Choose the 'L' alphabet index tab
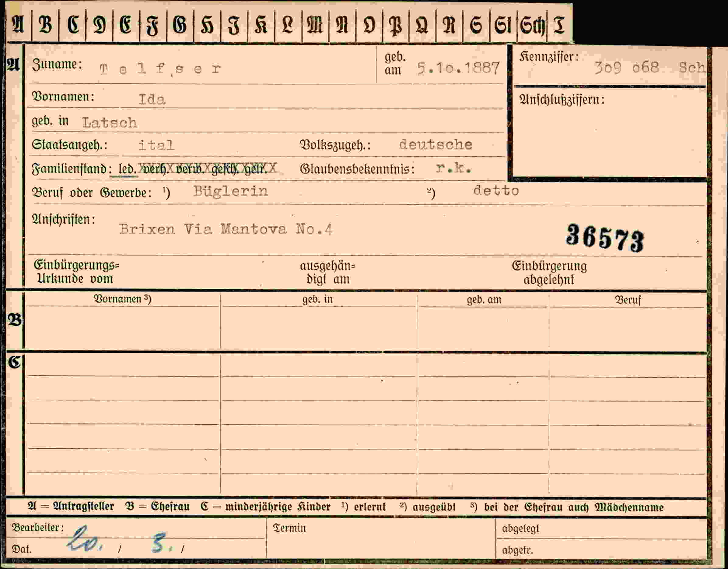728x569 pixels. (288, 25)
